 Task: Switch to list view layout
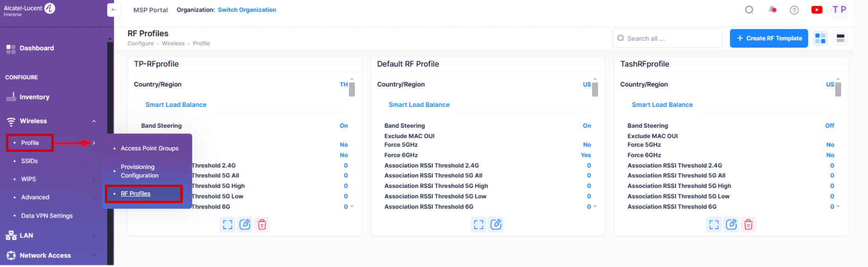(840, 38)
